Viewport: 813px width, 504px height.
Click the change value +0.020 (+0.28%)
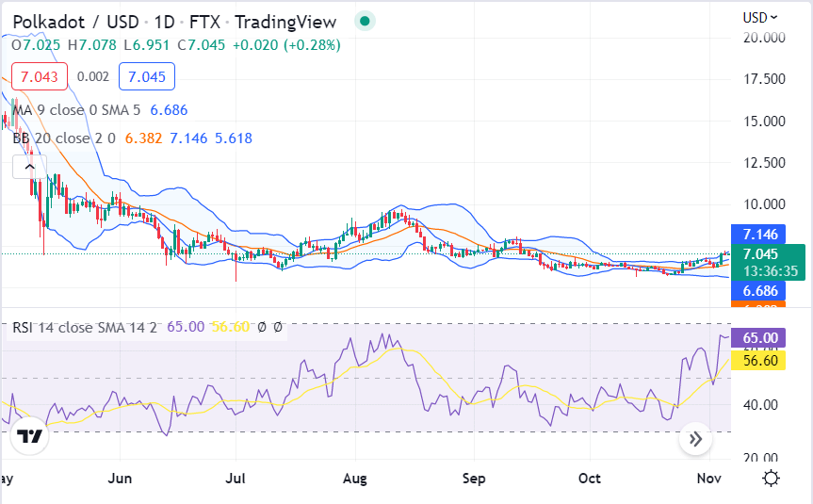pyautogui.click(x=286, y=45)
